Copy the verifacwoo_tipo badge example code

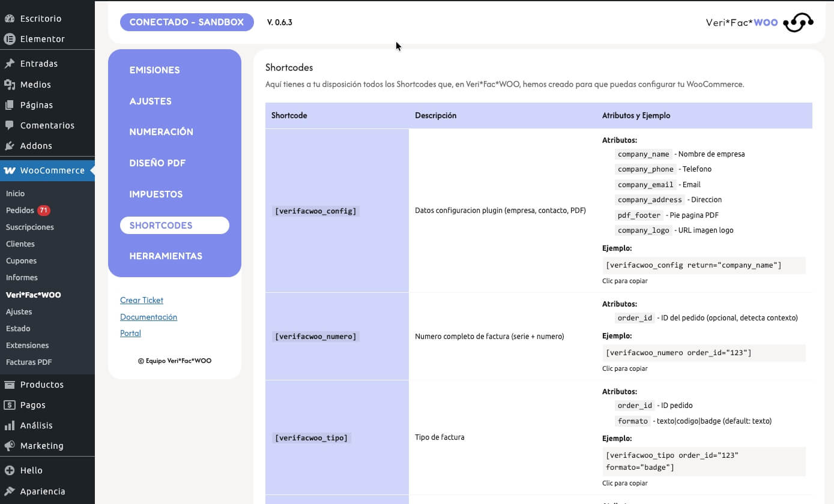[704, 461]
